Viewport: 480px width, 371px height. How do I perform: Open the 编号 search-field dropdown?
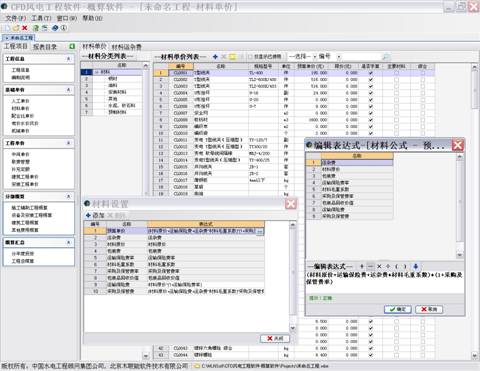click(339, 57)
